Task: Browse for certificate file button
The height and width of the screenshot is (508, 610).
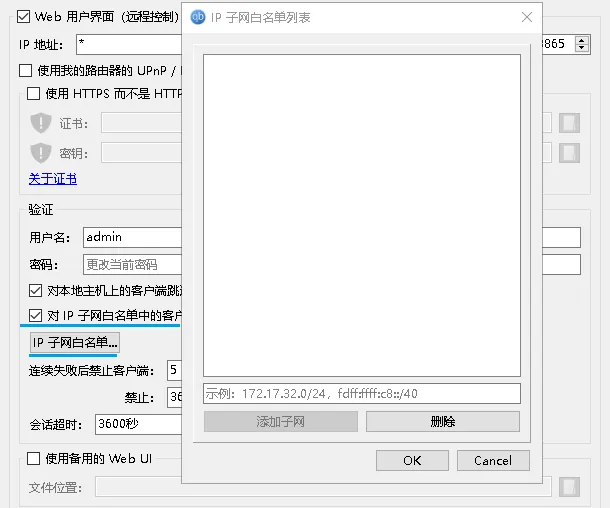Action: pyautogui.click(x=569, y=123)
